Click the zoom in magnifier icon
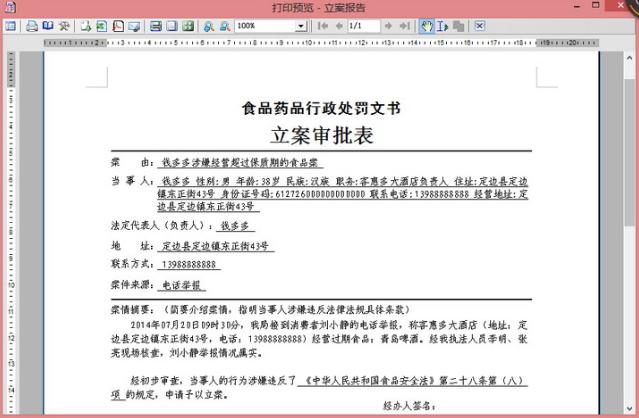The image size is (639, 418). (209, 26)
